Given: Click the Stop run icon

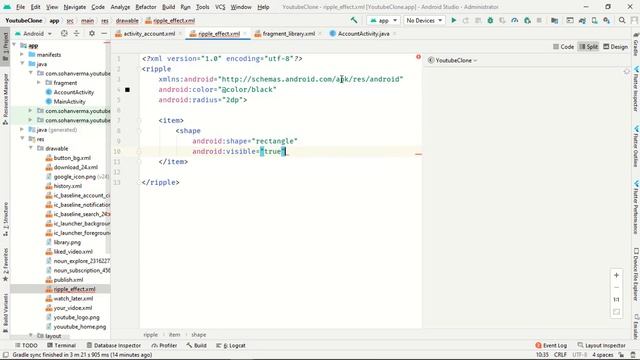Looking at the screenshot, I should (x=539, y=20).
